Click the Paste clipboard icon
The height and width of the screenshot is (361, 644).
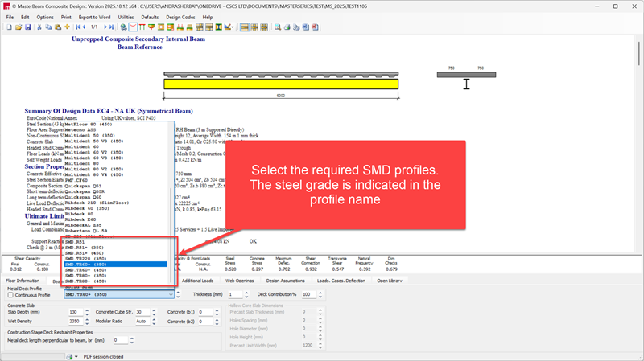pyautogui.click(x=58, y=27)
